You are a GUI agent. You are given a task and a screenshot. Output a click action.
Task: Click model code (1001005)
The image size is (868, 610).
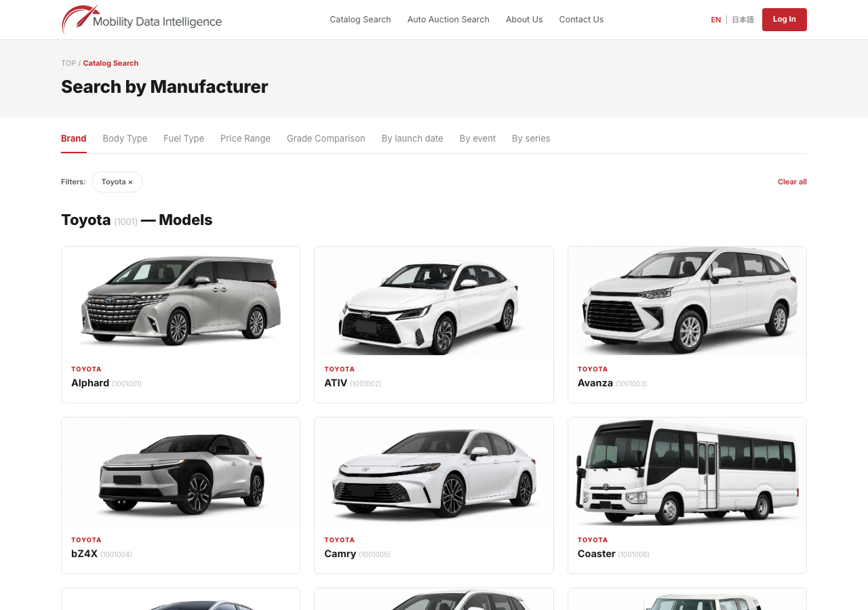click(x=374, y=554)
